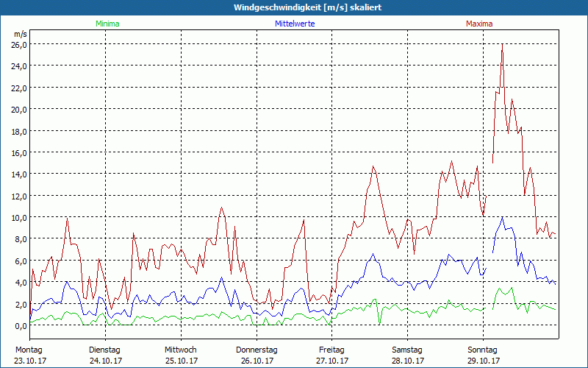The image size is (588, 368).
Task: Click the 22,0 y-axis value
Action: point(20,88)
